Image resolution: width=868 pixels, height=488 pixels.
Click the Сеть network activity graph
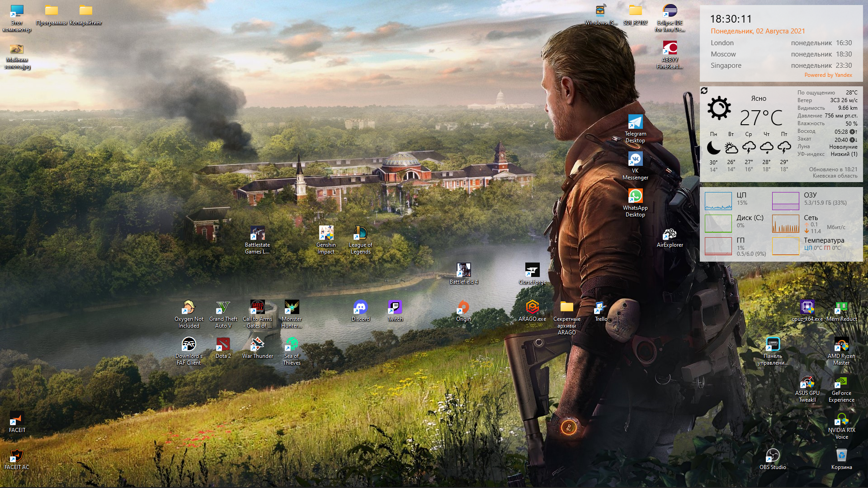(785, 224)
